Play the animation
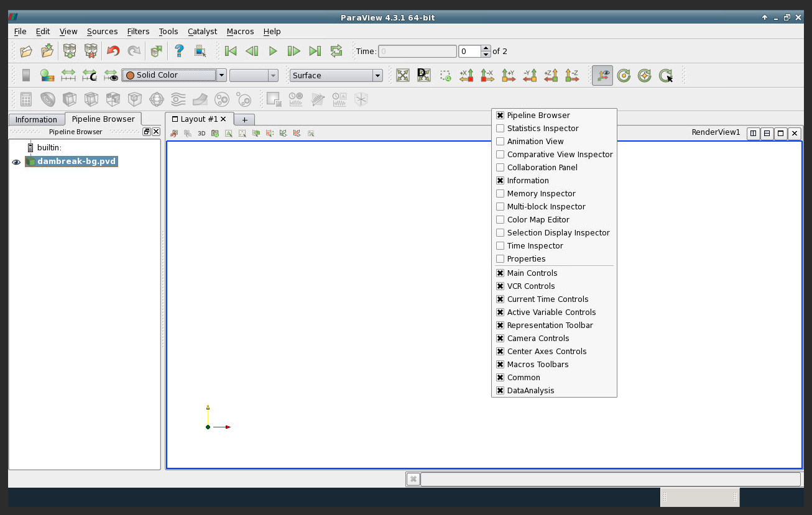812x515 pixels. (x=273, y=51)
